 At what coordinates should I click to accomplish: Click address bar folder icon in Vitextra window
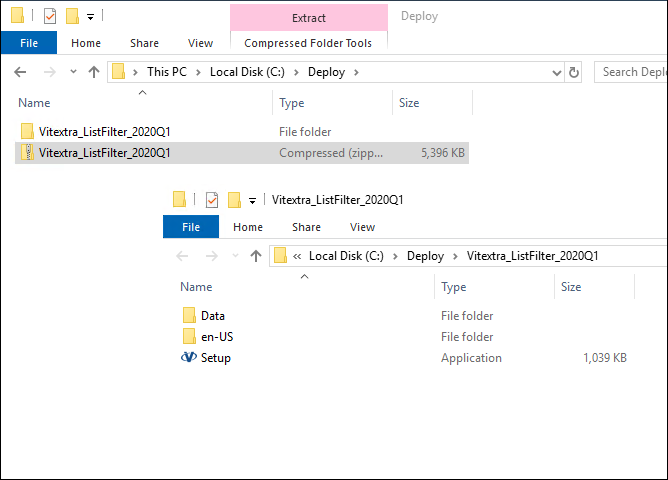click(280, 256)
